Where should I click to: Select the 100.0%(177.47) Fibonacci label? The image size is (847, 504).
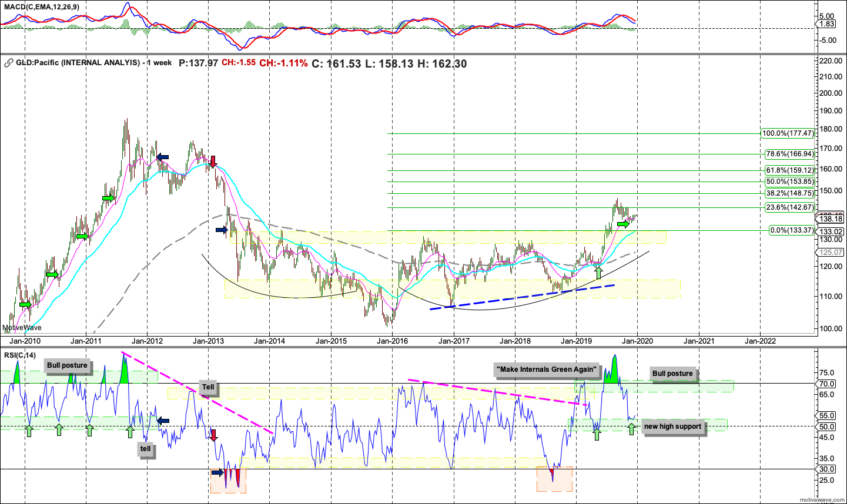tap(788, 133)
